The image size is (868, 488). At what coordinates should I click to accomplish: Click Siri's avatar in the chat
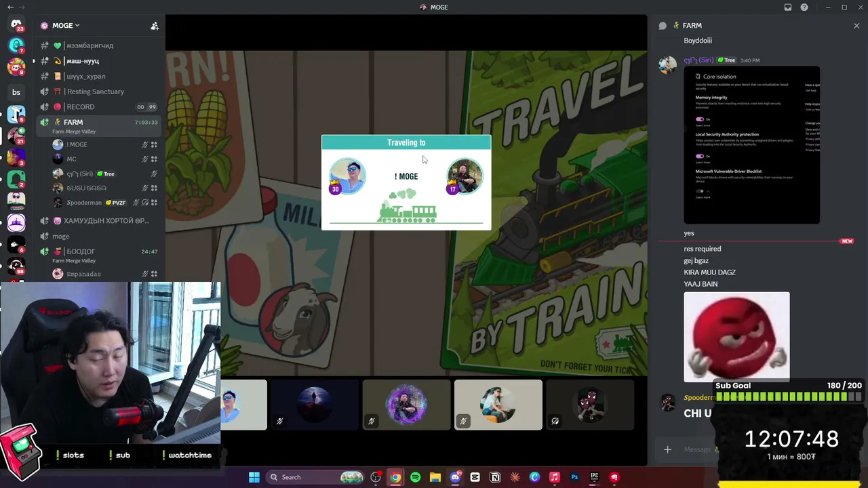[668, 64]
